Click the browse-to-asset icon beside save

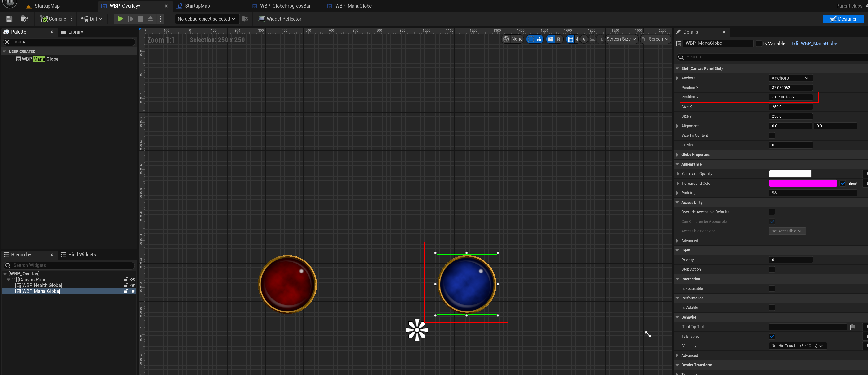(24, 19)
